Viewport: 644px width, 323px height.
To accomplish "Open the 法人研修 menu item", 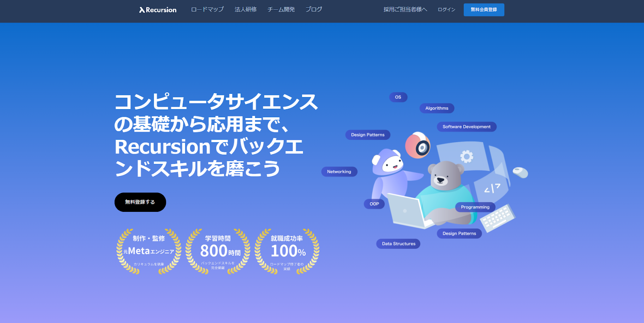I will pyautogui.click(x=246, y=9).
